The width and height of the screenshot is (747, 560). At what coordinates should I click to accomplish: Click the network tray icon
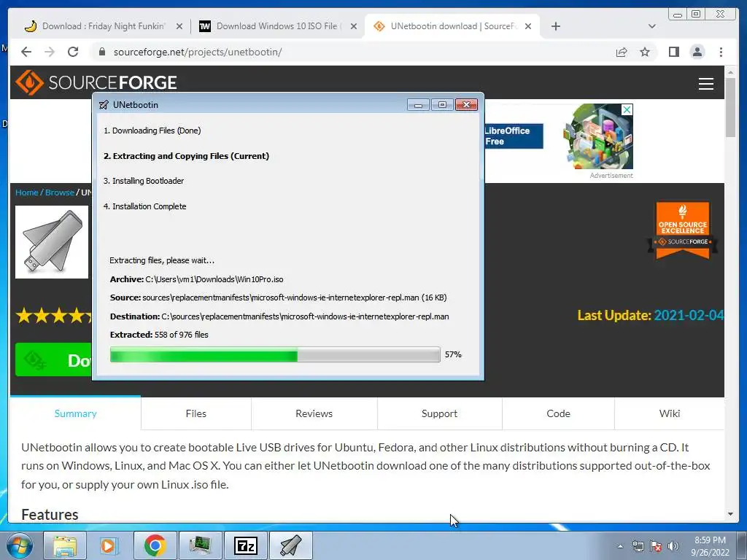pyautogui.click(x=638, y=546)
